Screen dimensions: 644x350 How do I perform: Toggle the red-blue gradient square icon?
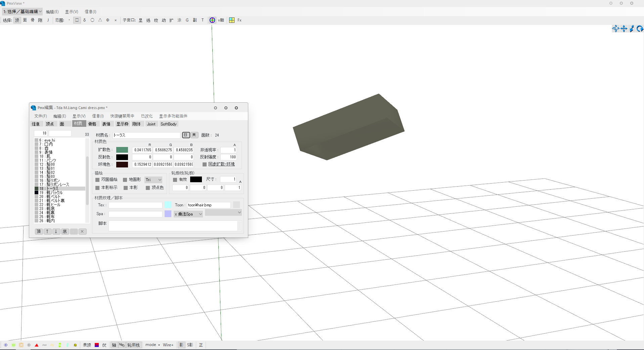(x=97, y=345)
